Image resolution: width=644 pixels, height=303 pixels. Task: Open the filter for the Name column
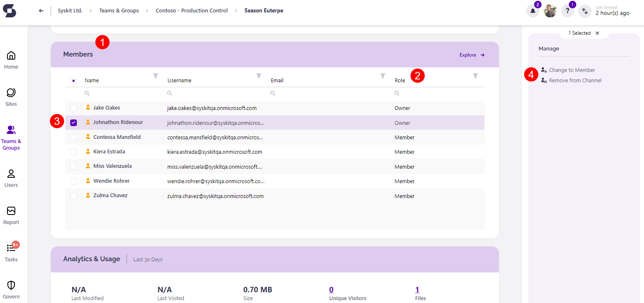tap(155, 76)
